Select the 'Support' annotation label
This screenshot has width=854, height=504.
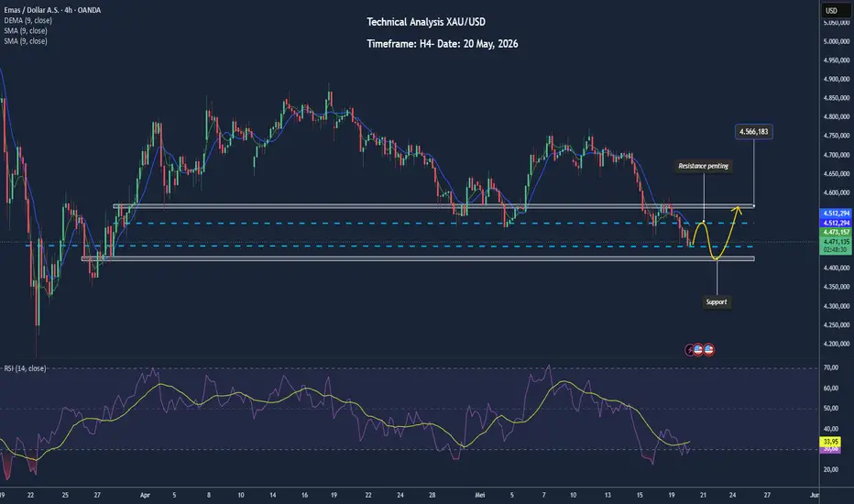tap(717, 301)
